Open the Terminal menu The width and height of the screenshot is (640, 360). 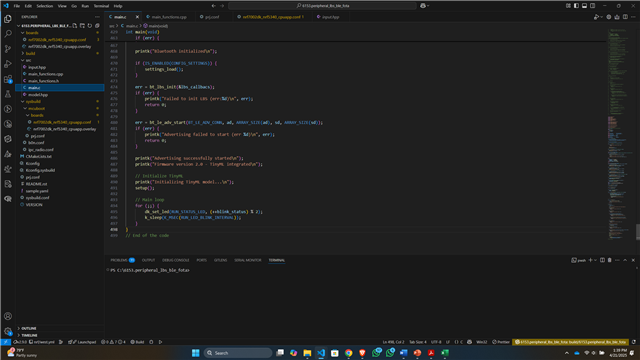click(x=101, y=6)
